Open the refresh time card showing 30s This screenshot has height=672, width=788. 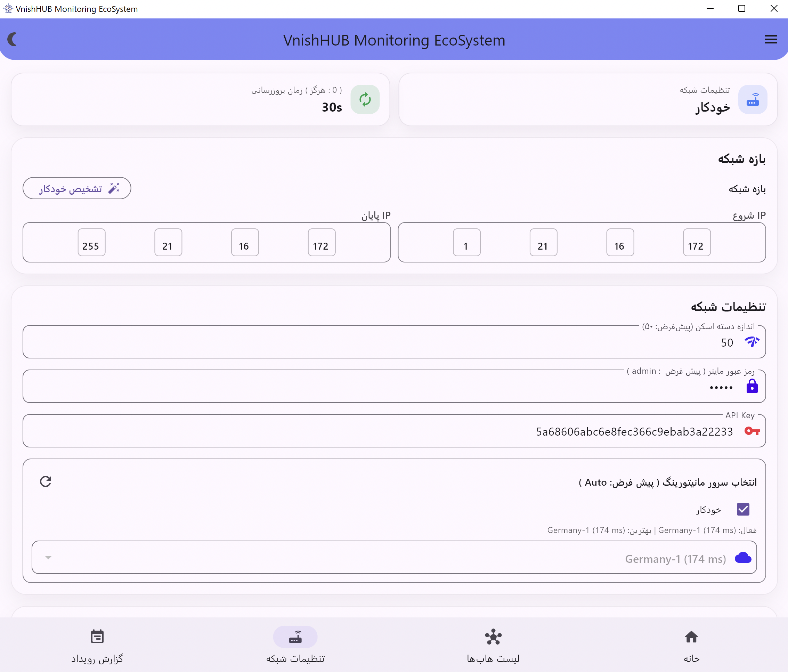click(x=201, y=100)
